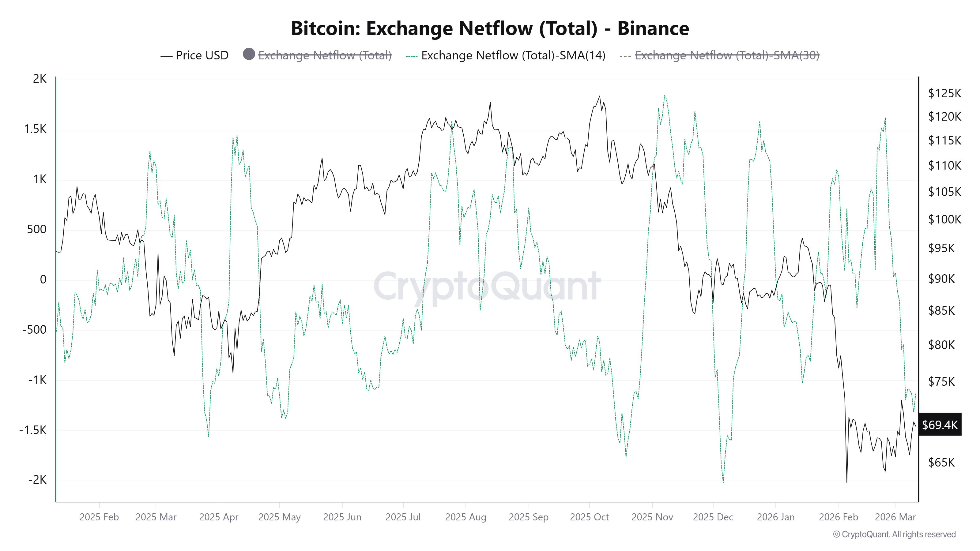
Task: Click the 2025 Feb label on the time axis
Action: coord(99,517)
